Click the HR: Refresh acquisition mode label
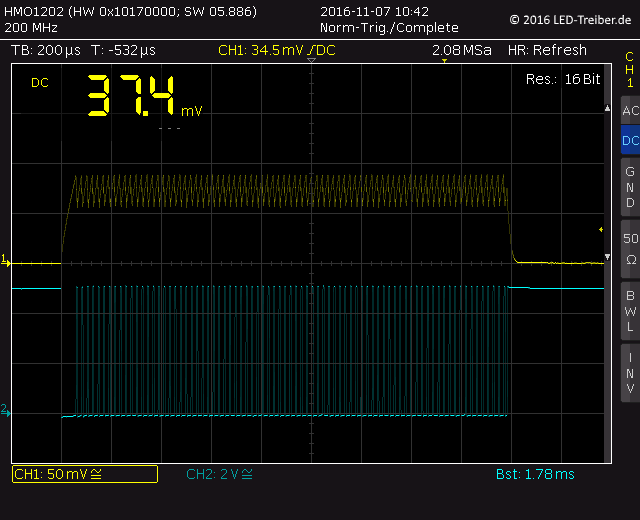 coord(547,50)
